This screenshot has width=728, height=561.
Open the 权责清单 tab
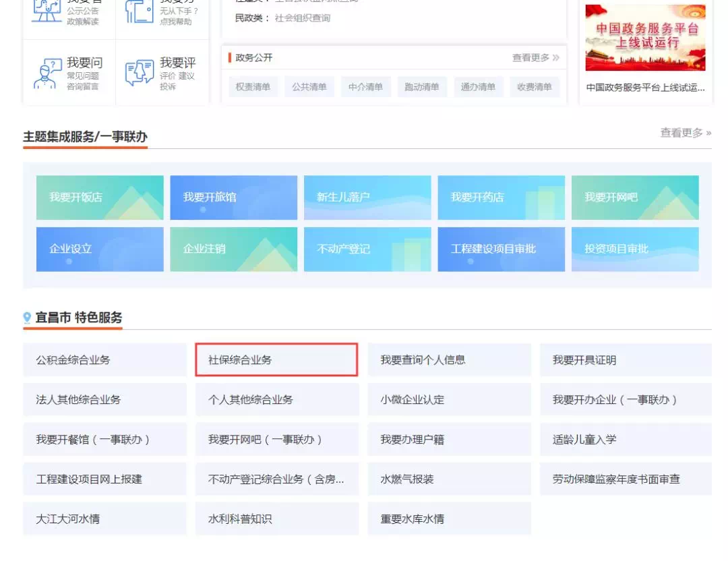[x=253, y=87]
